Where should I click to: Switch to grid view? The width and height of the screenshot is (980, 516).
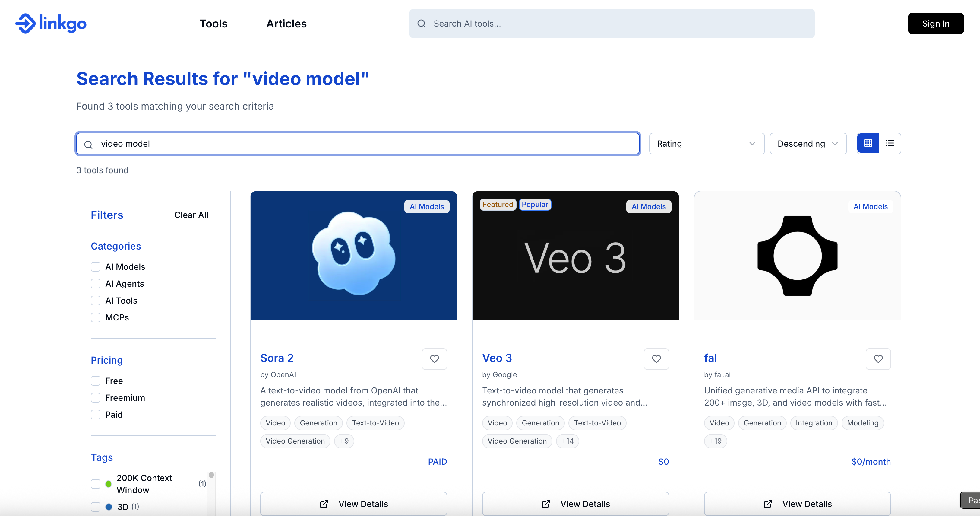pos(868,143)
